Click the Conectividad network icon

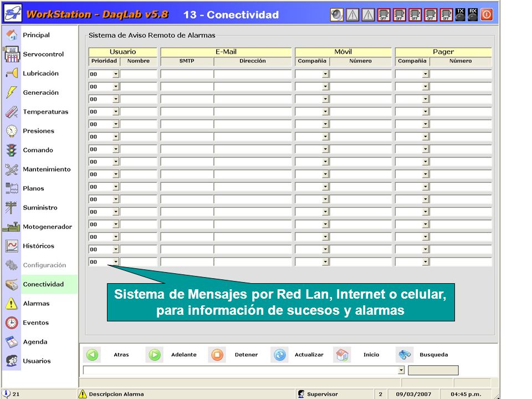click(x=12, y=284)
